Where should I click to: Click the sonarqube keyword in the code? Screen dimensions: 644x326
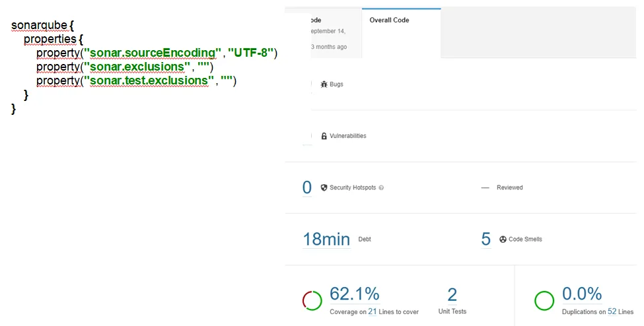click(x=39, y=26)
